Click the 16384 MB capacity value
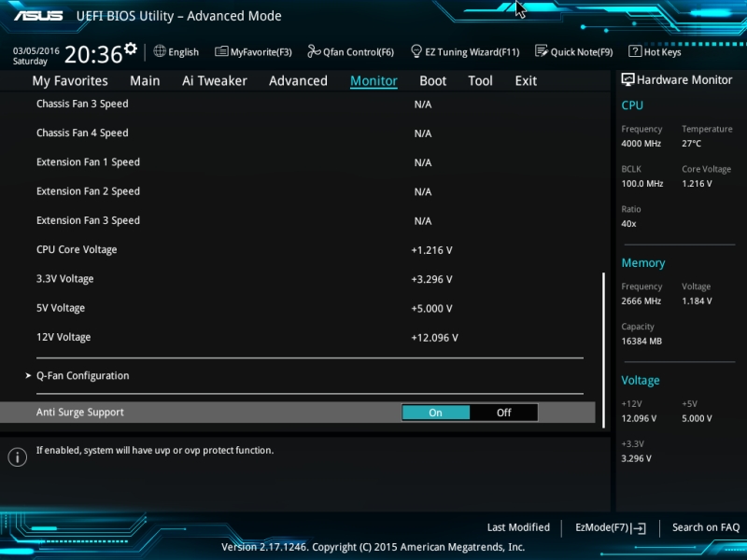747x560 pixels. [641, 341]
